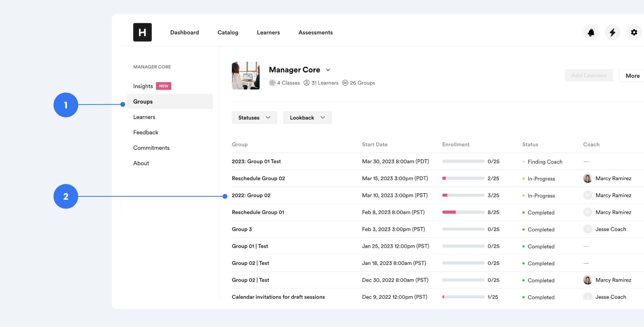Open settings with the gear icon

point(634,32)
